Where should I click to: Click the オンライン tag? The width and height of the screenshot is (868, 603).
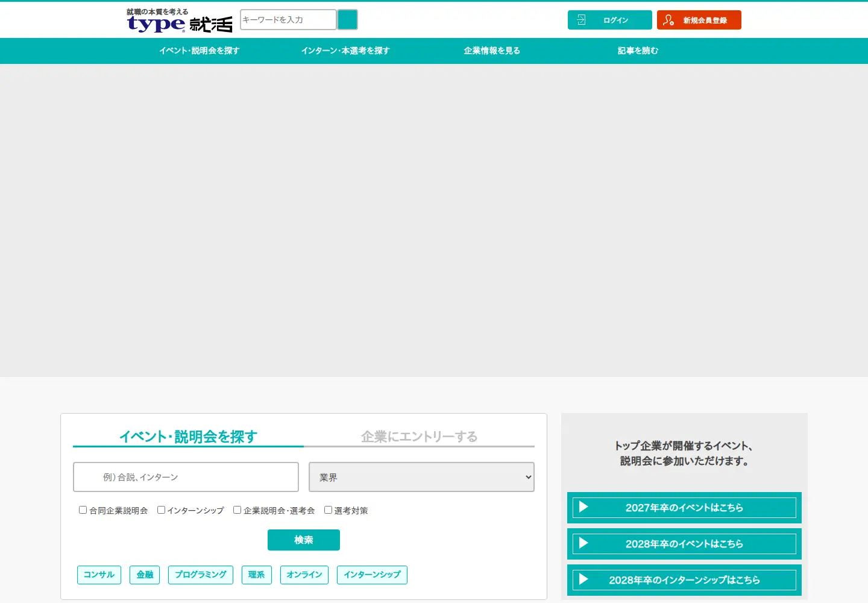304,575
